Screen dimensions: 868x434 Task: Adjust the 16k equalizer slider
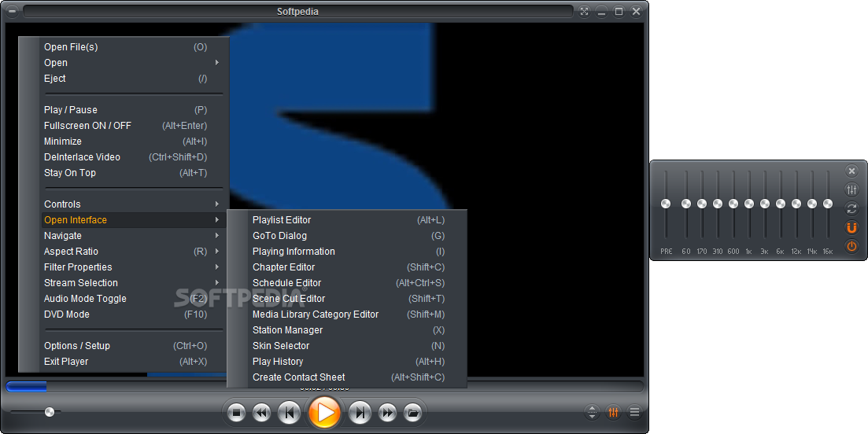tap(828, 204)
